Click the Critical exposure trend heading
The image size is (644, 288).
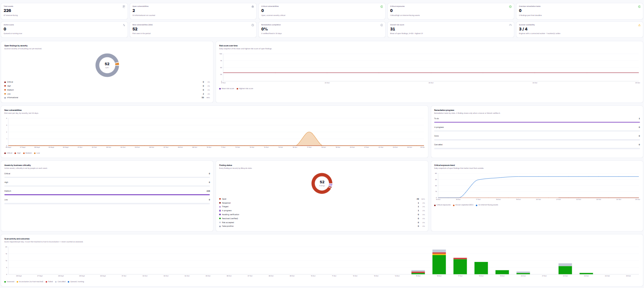pos(444,165)
